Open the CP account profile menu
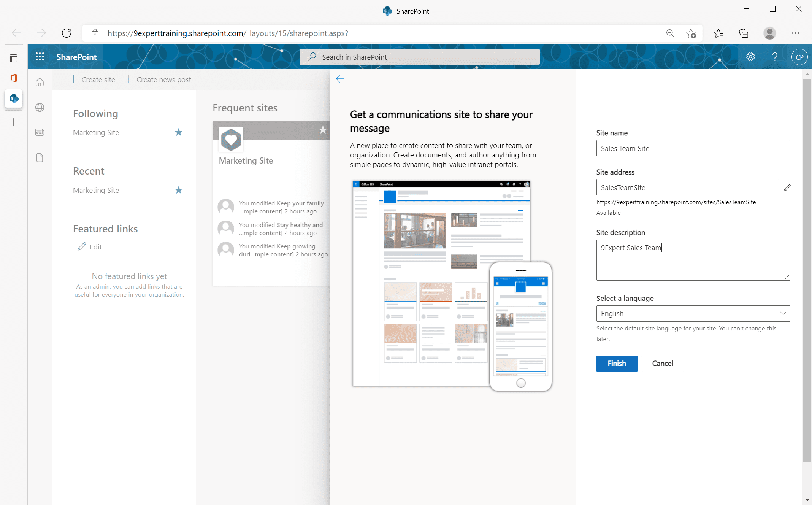The image size is (812, 505). point(799,56)
